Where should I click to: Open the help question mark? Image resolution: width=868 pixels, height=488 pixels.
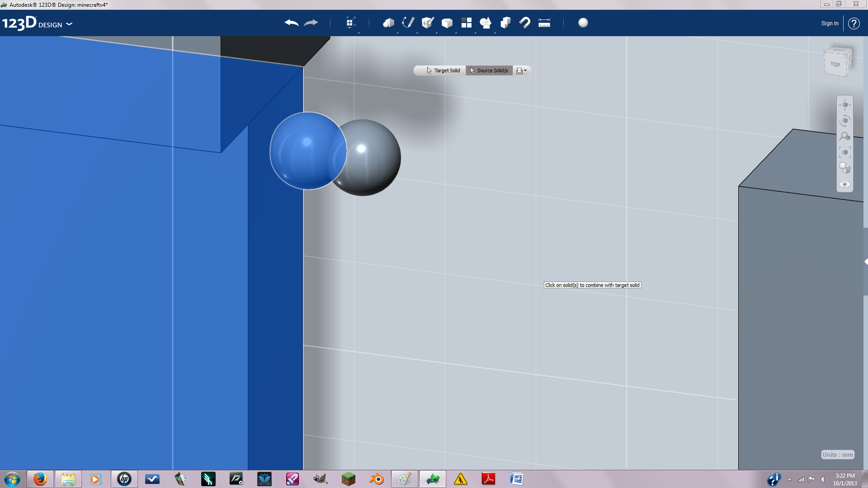tap(854, 23)
